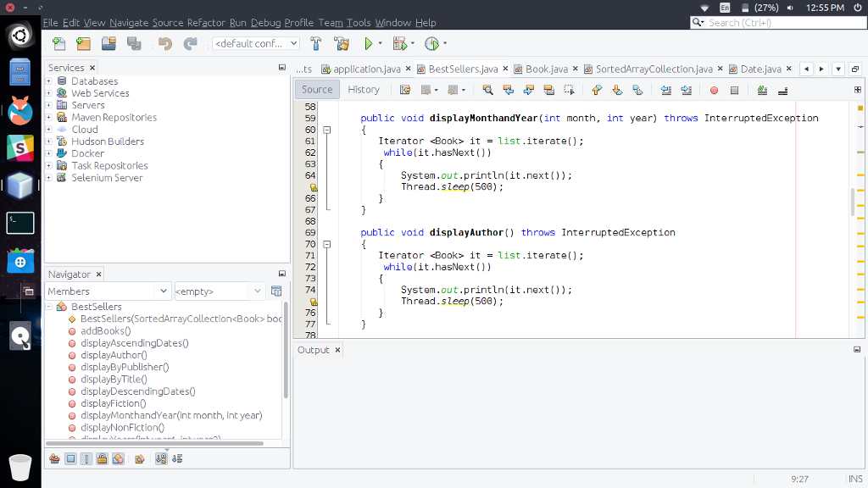Click Clean and Build Project icon

coord(342,43)
